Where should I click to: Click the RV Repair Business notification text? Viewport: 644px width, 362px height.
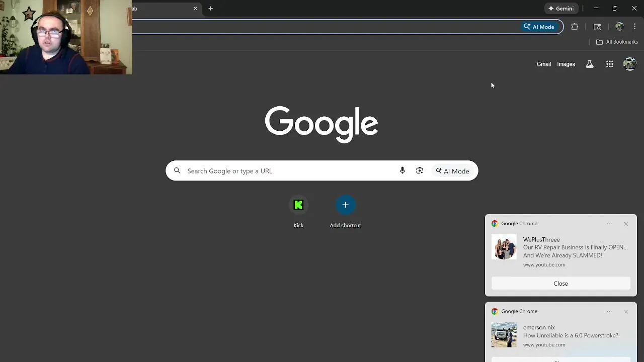[576, 251]
